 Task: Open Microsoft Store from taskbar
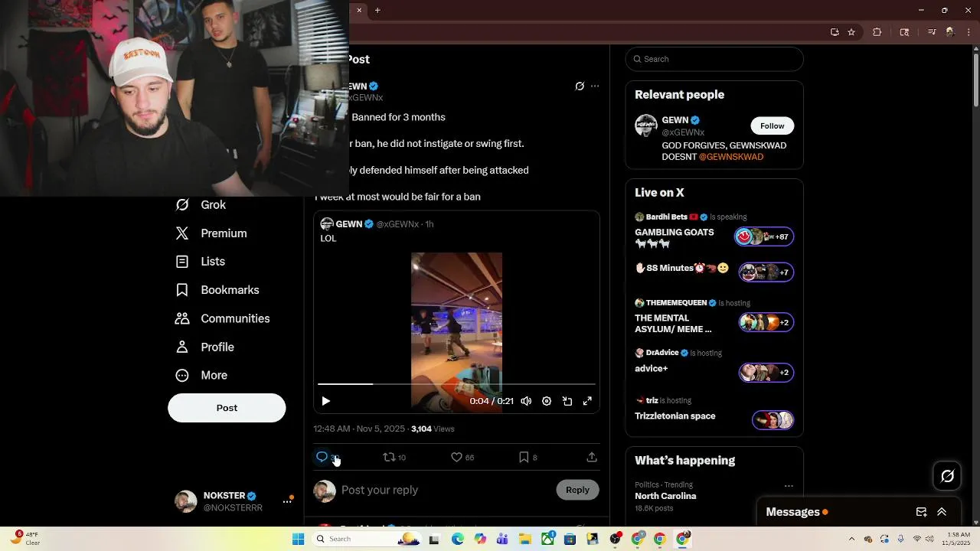pos(571,539)
